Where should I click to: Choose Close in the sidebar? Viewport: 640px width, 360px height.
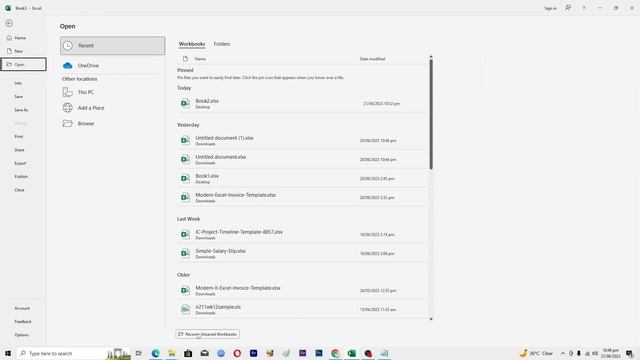(x=19, y=190)
